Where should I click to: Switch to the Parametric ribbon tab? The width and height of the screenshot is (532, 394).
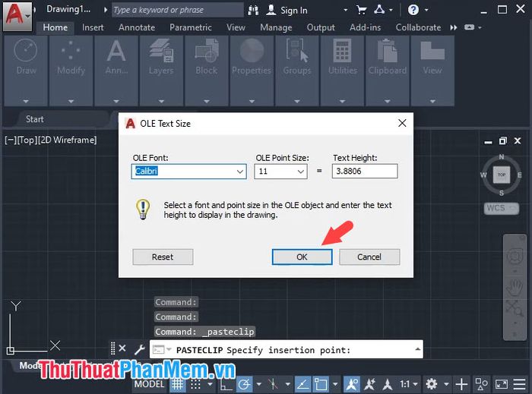point(191,27)
